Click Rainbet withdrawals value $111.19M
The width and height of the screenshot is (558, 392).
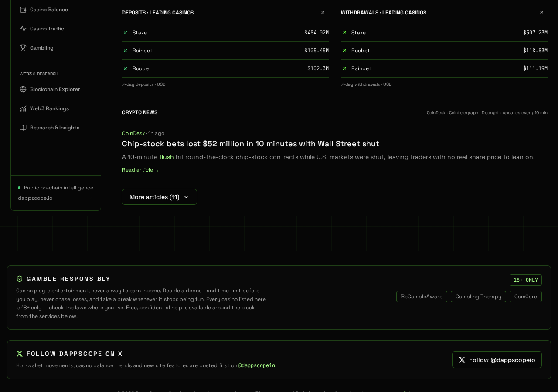coord(535,68)
